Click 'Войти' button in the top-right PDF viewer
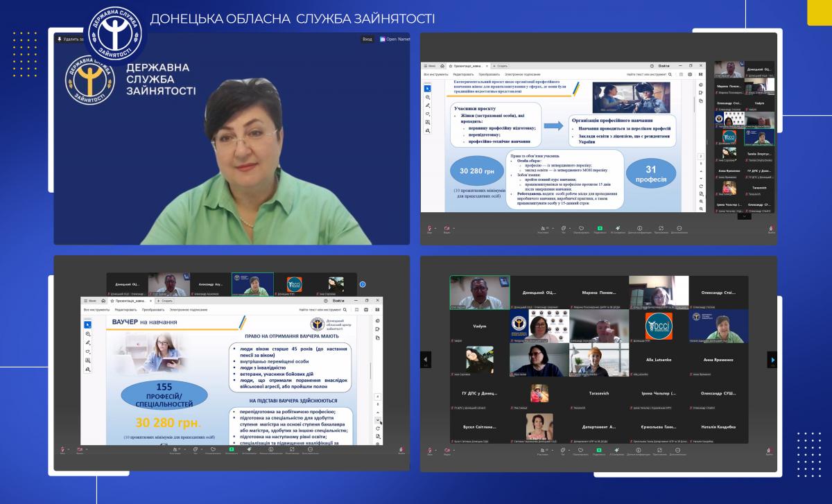Image resolution: width=832 pixels, height=504 pixels. [x=664, y=65]
